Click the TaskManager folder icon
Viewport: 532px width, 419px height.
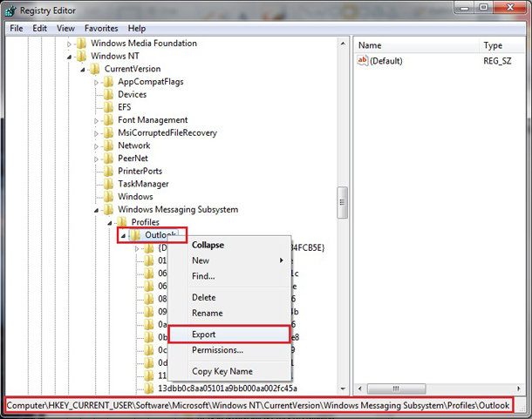pos(108,184)
